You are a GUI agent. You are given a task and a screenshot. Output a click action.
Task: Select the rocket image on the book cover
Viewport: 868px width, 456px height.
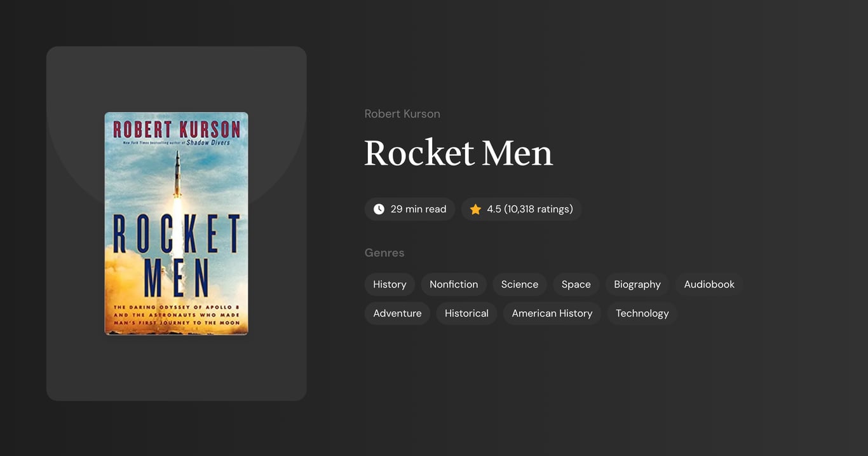coord(177,178)
